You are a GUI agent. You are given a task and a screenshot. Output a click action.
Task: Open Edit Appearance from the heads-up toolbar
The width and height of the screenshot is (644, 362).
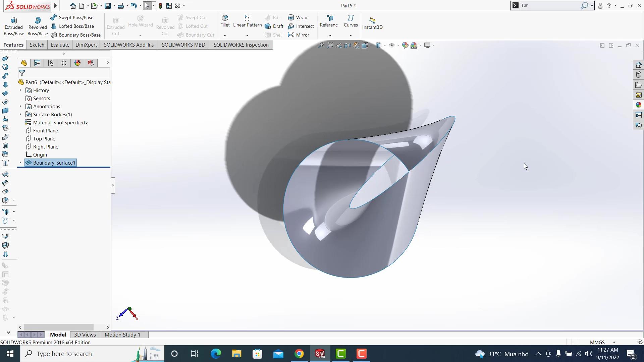tap(405, 45)
